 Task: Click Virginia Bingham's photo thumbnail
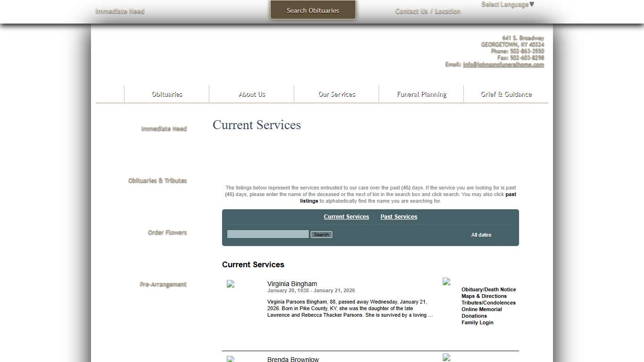[x=231, y=284]
